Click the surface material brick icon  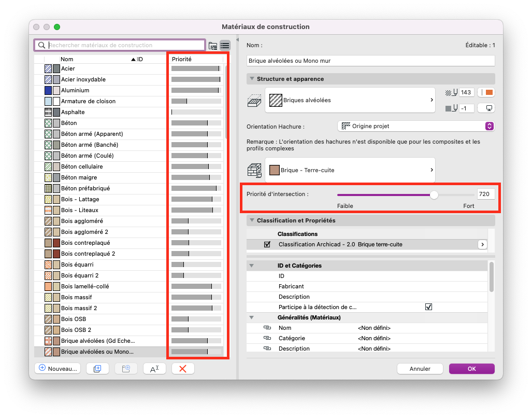[254, 171]
